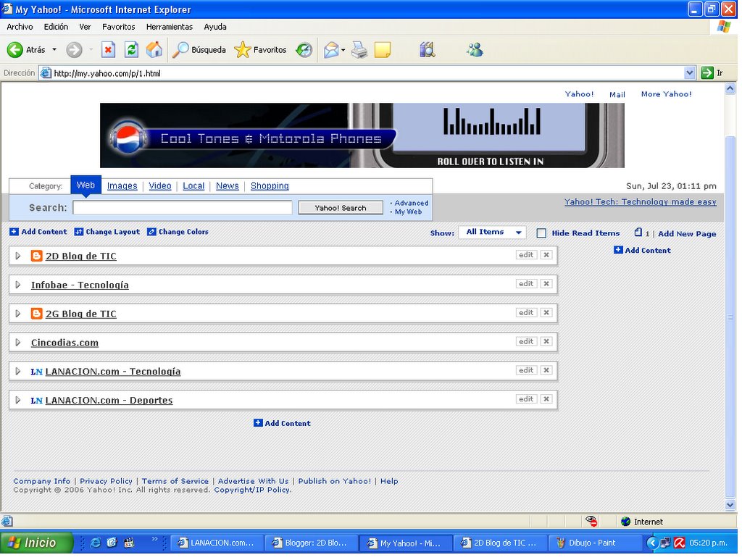Switch to the Images search category
This screenshot has width=742, height=560.
122,186
